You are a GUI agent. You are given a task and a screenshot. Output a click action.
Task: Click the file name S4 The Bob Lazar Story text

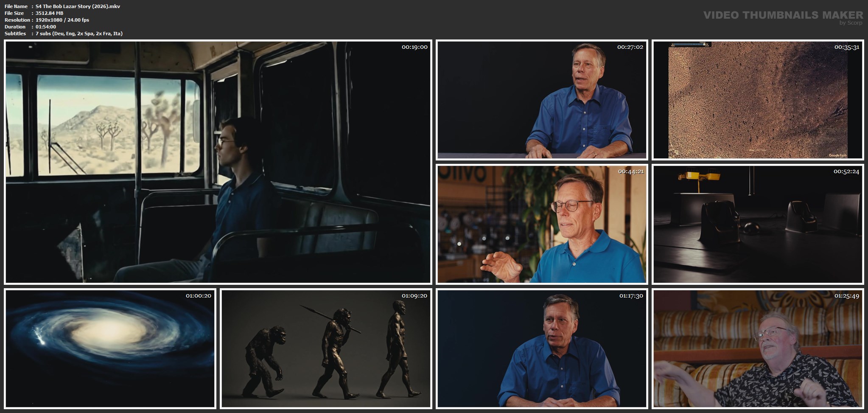click(78, 6)
